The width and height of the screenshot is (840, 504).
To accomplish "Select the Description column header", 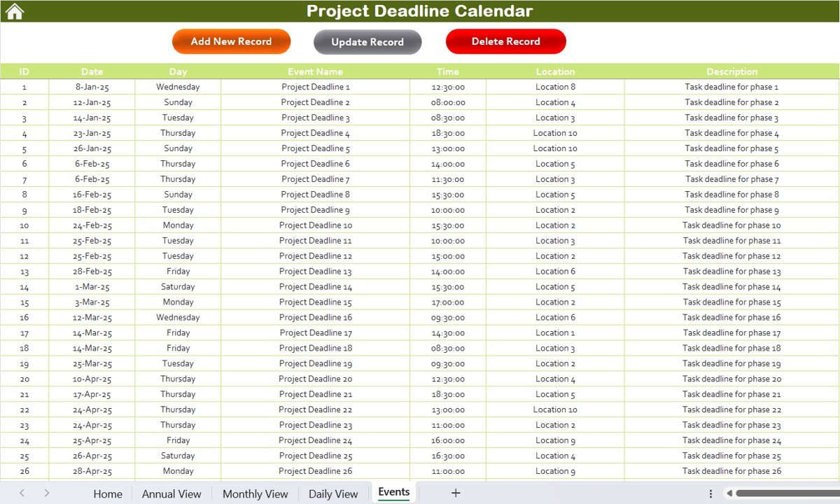I will tap(731, 71).
